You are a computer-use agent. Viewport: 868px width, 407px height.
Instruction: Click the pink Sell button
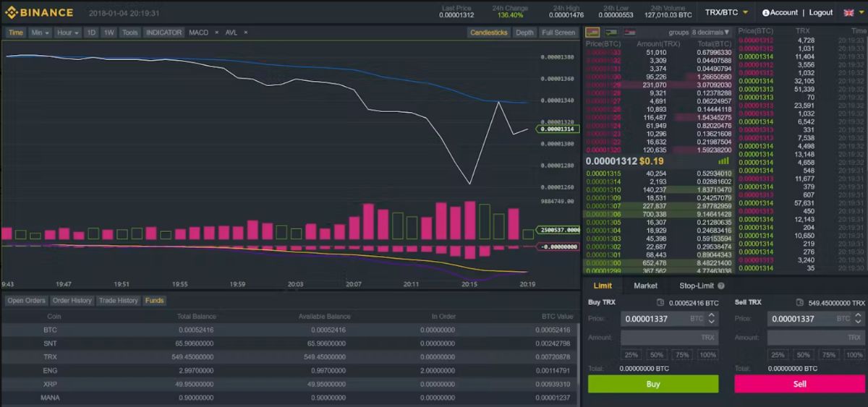(799, 384)
